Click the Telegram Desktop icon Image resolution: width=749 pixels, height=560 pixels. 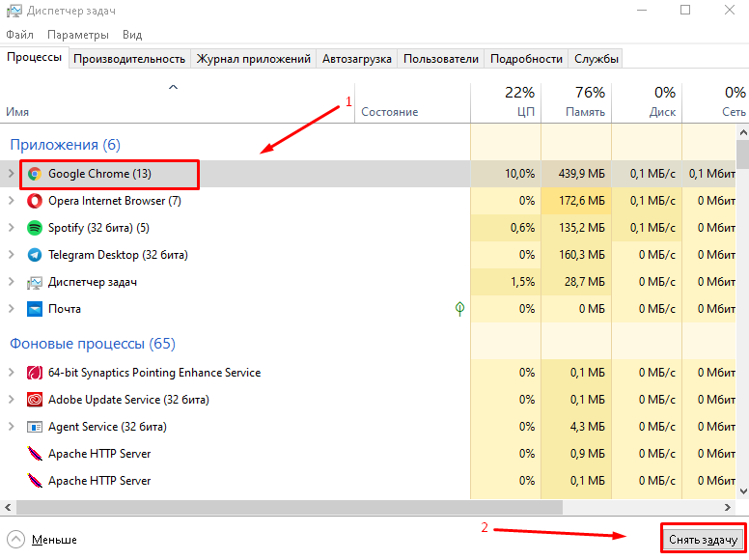[35, 255]
